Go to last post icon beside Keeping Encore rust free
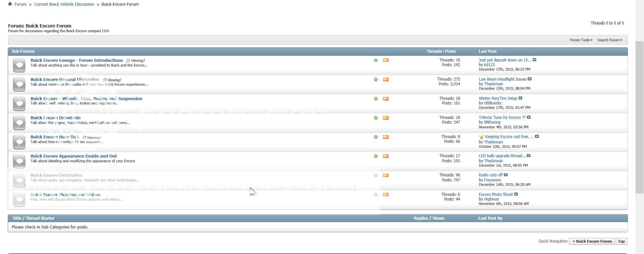This screenshot has height=254, width=644. click(537, 136)
